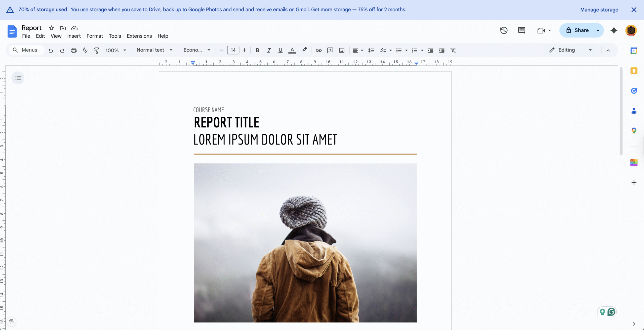Viewport: 644px width, 330px height.
Task: Open the zoom 100% dropdown
Action: click(116, 50)
